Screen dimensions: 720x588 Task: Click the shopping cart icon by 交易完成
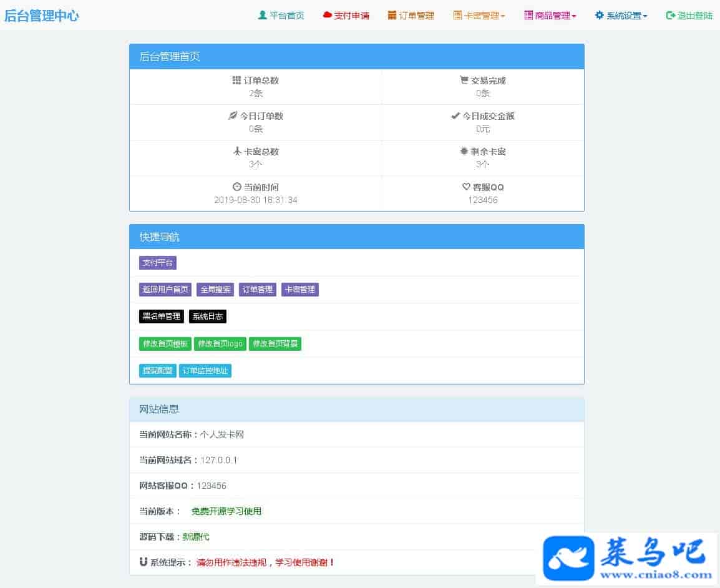tap(464, 81)
